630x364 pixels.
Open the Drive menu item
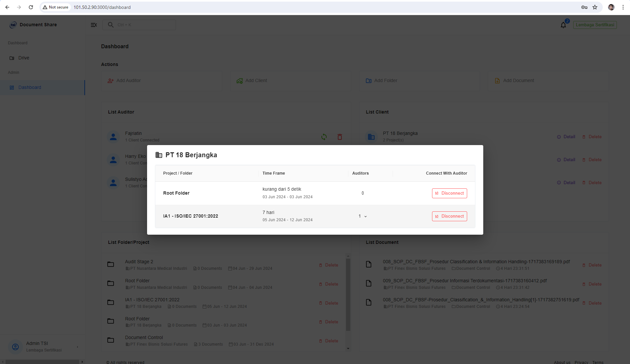24,58
